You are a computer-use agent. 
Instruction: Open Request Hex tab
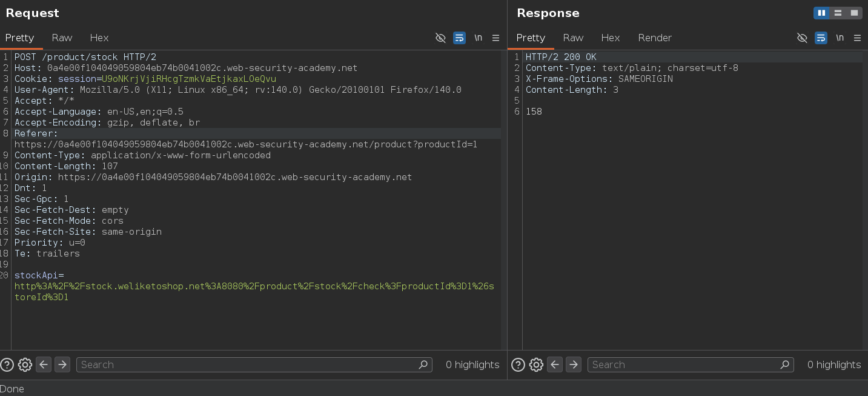pyautogui.click(x=99, y=38)
